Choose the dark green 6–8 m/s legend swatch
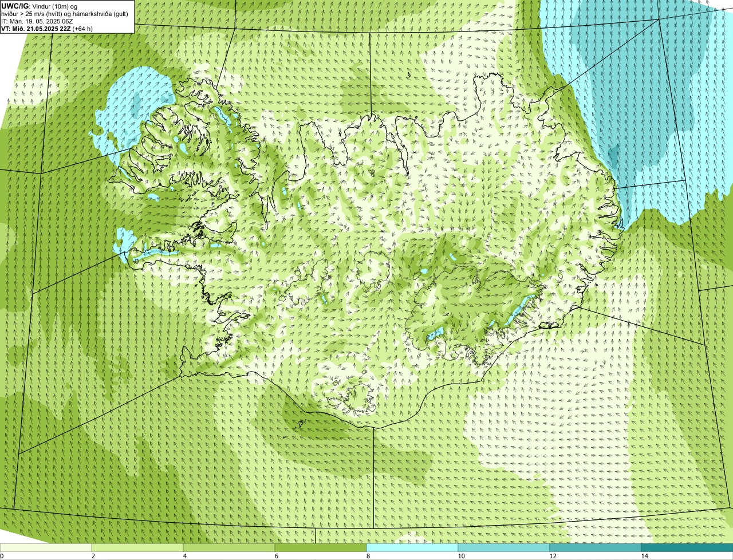Viewport: 733px width, 560px height. tap(321, 547)
